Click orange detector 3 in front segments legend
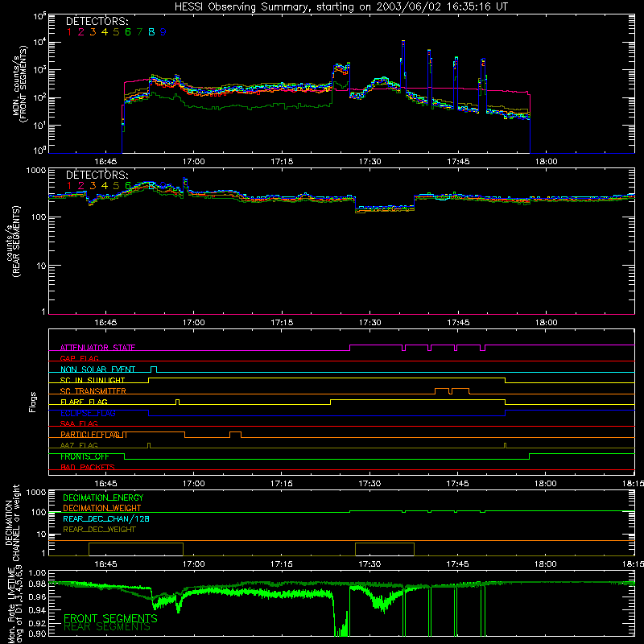Image resolution: width=644 pixels, height=644 pixels. point(93,32)
